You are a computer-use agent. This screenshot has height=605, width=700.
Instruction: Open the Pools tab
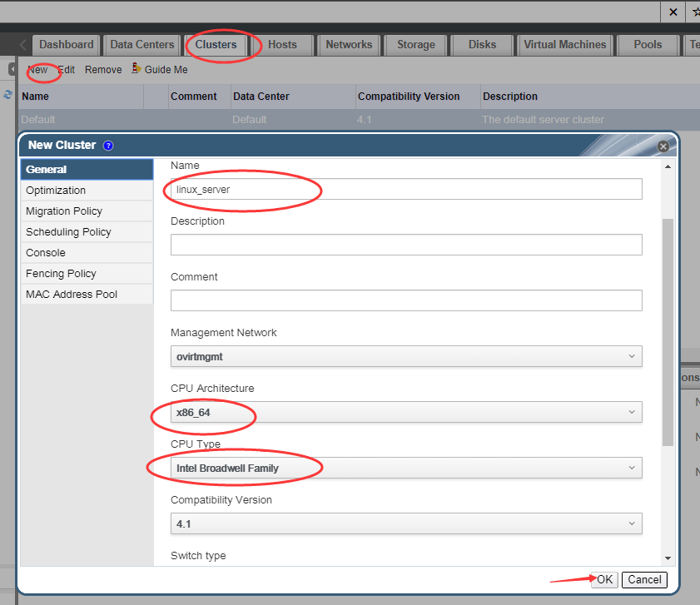coord(648,45)
